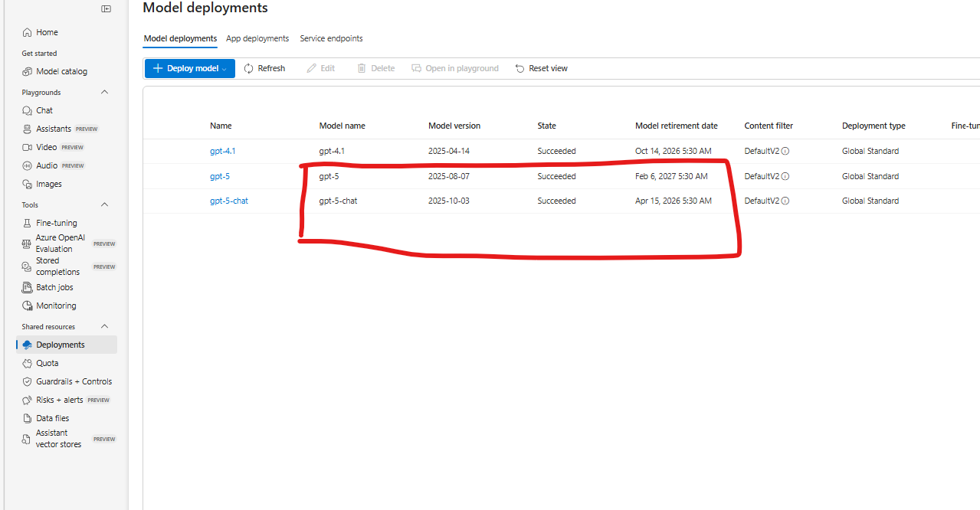
Task: Switch to Service endpoints tab
Action: [331, 38]
